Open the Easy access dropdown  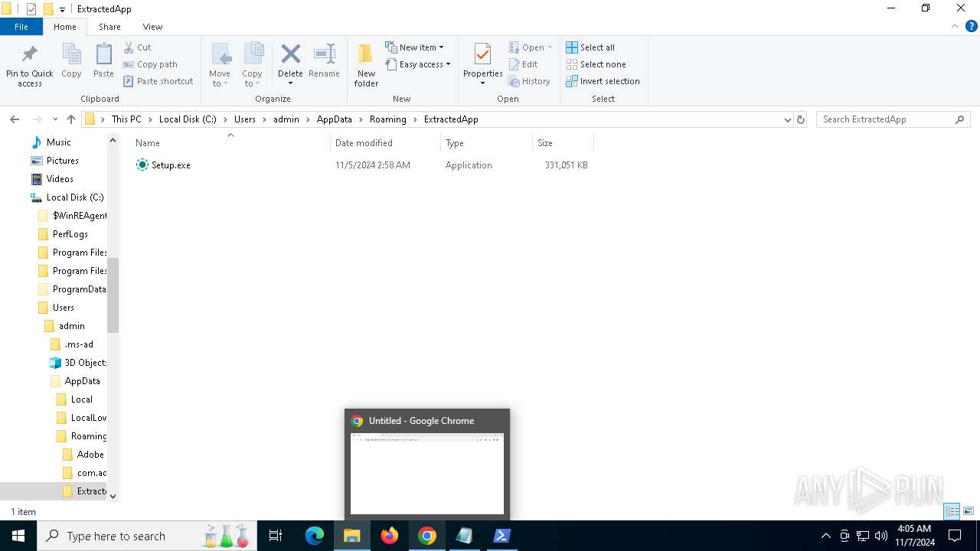[418, 64]
